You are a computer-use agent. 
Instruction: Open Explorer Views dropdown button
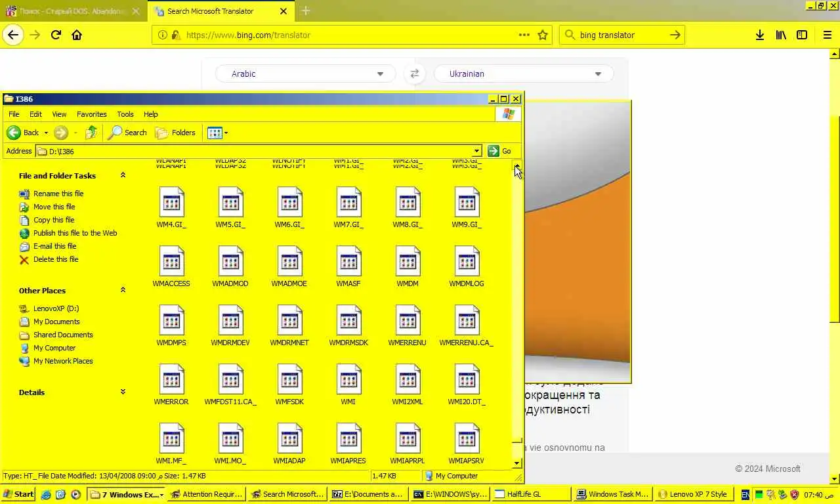(x=218, y=133)
